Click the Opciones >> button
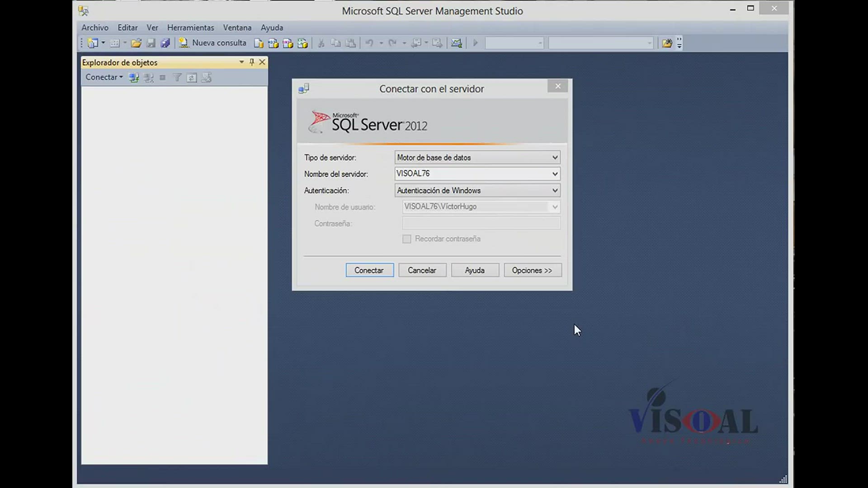 point(533,270)
